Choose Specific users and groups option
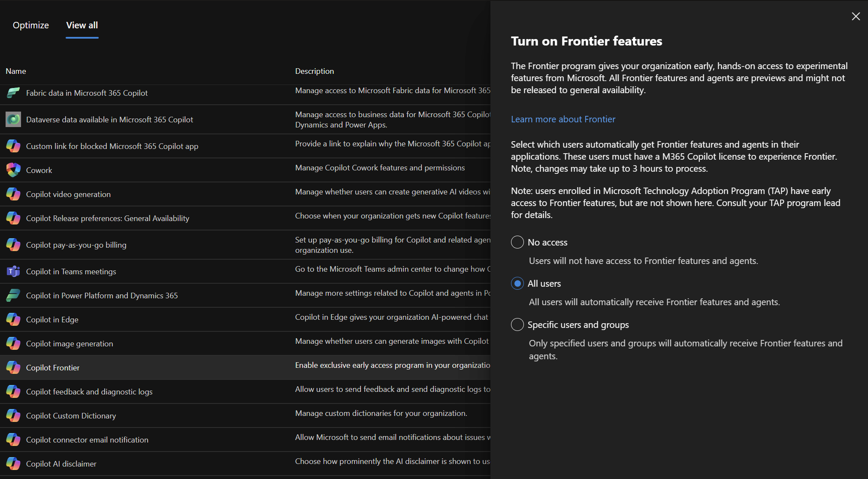Screen dimensions: 868x479 [517, 324]
